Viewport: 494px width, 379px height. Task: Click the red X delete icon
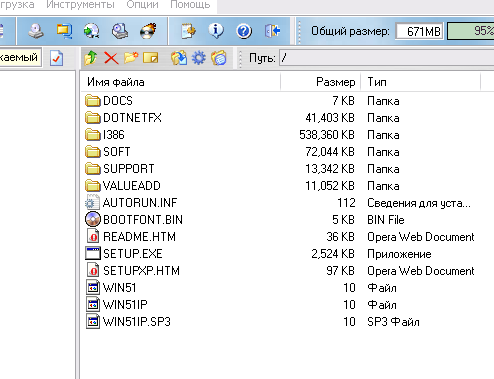tap(111, 58)
